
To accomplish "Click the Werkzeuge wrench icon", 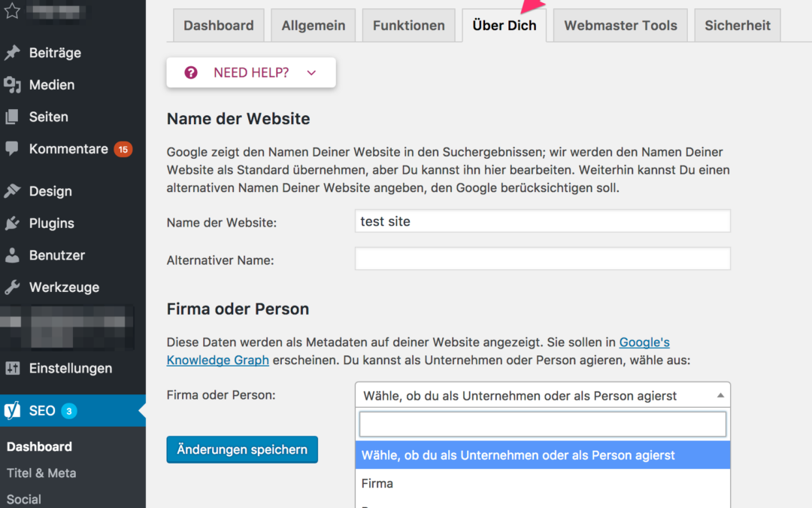I will click(12, 287).
